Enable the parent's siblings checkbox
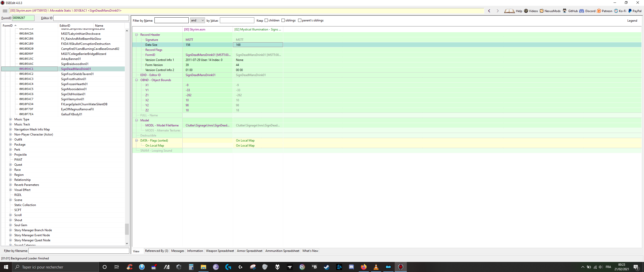644x272 pixels. click(300, 20)
